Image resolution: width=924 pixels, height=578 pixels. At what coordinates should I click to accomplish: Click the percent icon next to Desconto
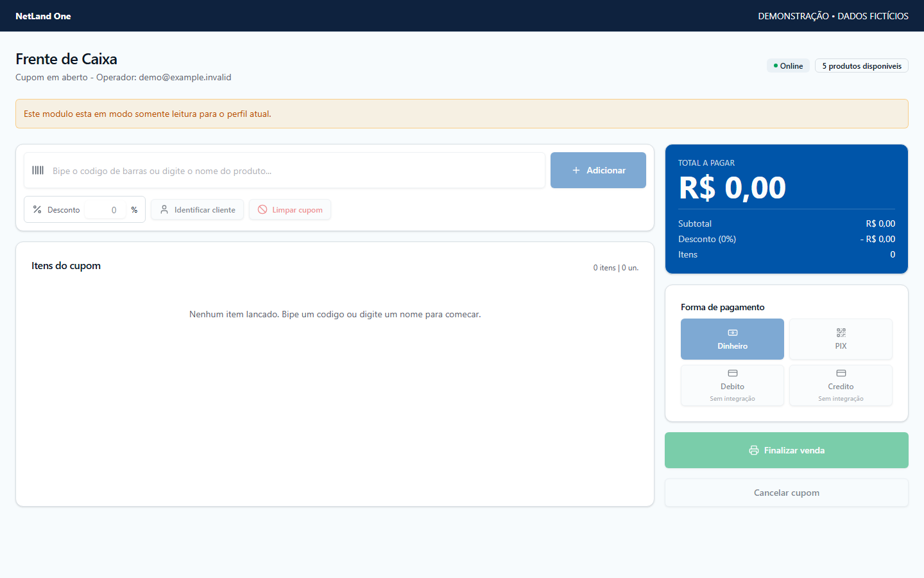37,210
